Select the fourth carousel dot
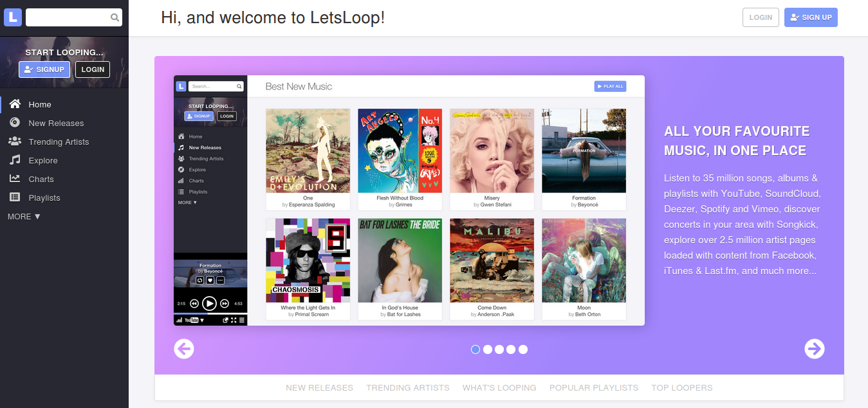 point(511,349)
